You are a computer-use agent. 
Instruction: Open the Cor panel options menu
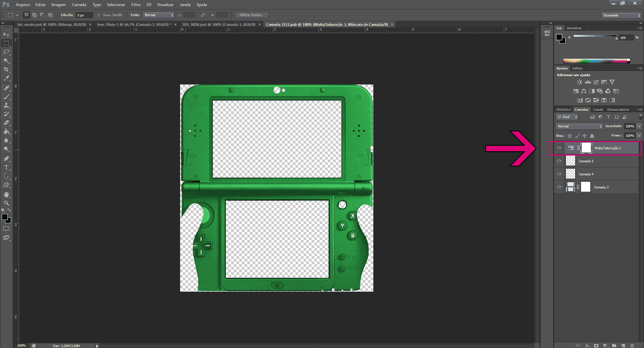click(x=640, y=28)
